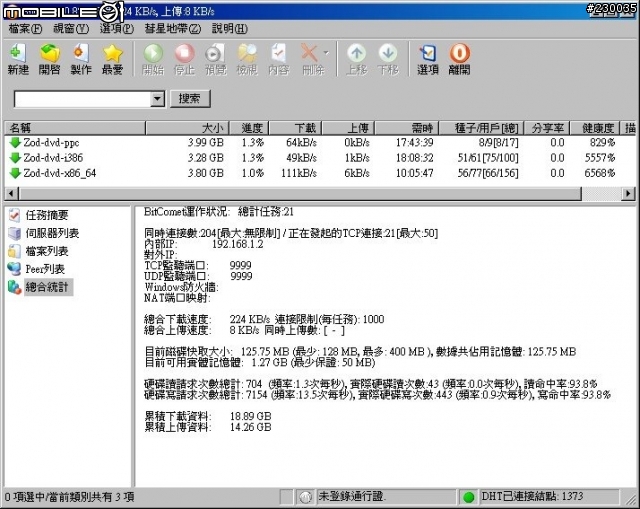The height and width of the screenshot is (509, 640).
Task: Sort by the 分享率 column header
Action: pyautogui.click(x=547, y=128)
